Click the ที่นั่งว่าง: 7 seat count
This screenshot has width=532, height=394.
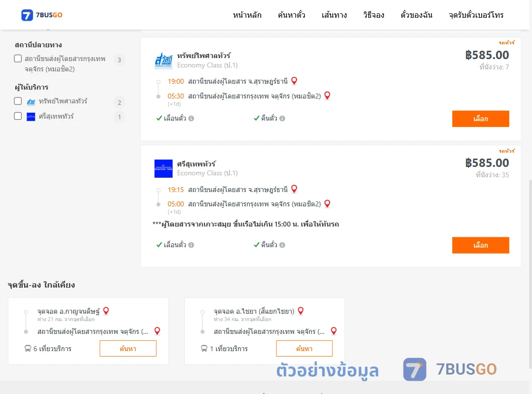click(494, 67)
